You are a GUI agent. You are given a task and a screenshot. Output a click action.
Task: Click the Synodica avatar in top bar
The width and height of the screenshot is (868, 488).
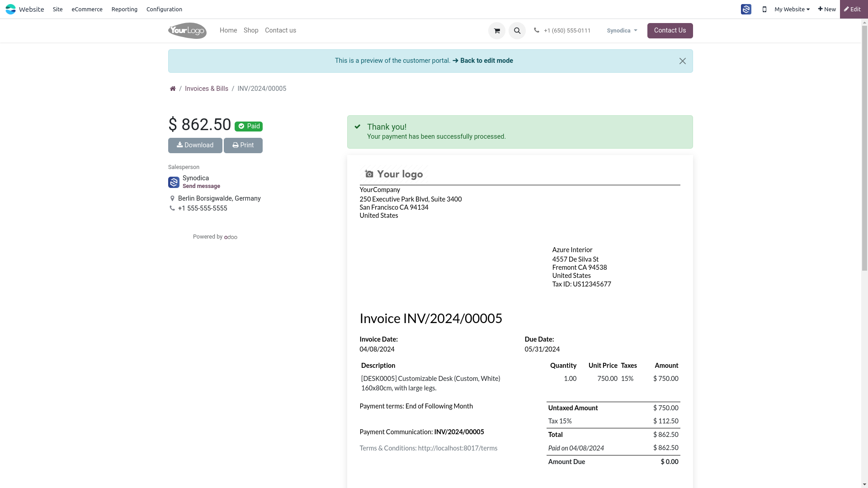click(746, 9)
